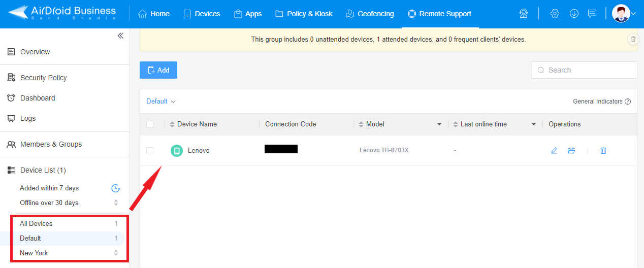Click the Overview sidebar icon
Image resolution: width=644 pixels, height=268 pixels.
(11, 52)
